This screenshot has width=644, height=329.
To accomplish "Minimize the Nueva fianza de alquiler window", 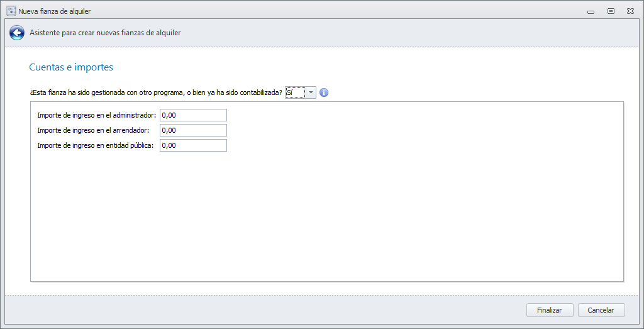I will pos(591,11).
